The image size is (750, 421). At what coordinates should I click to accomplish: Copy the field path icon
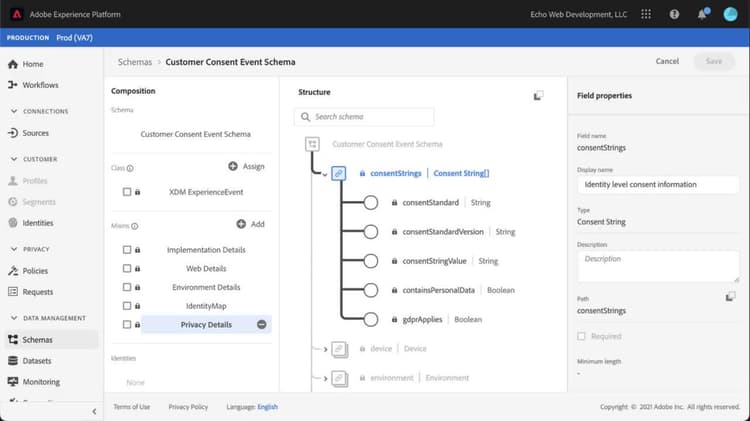(730, 297)
